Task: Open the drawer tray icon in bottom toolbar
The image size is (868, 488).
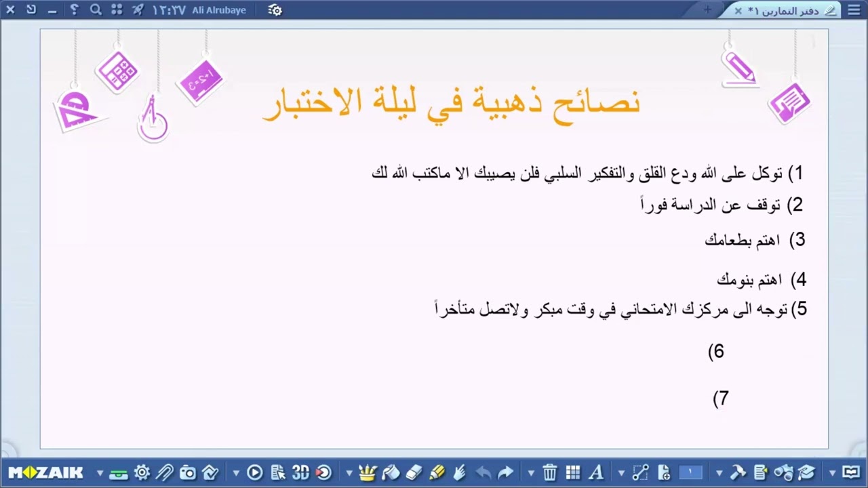Action: click(x=119, y=473)
